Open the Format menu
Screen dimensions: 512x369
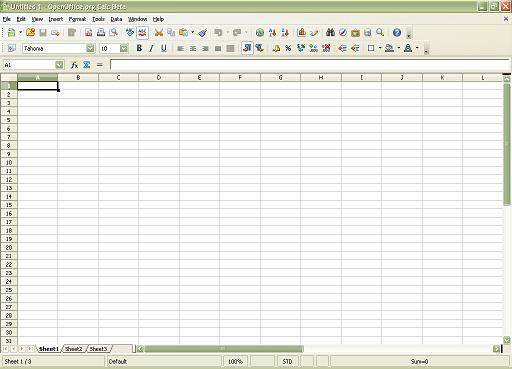point(77,19)
